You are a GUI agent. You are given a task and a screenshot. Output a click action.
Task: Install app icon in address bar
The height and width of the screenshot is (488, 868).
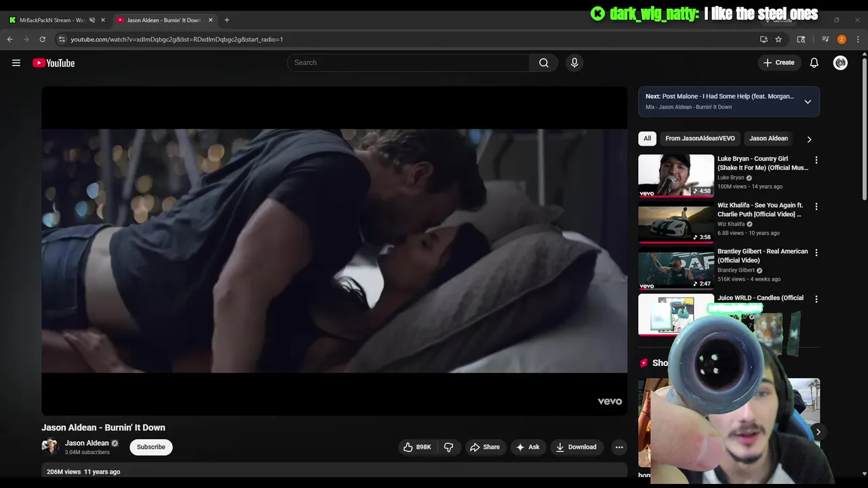click(x=764, y=39)
